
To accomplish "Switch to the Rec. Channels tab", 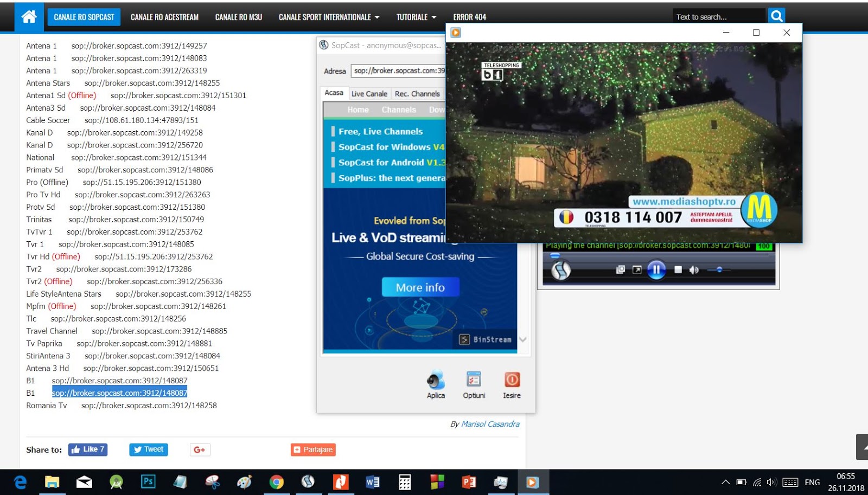I will point(417,93).
